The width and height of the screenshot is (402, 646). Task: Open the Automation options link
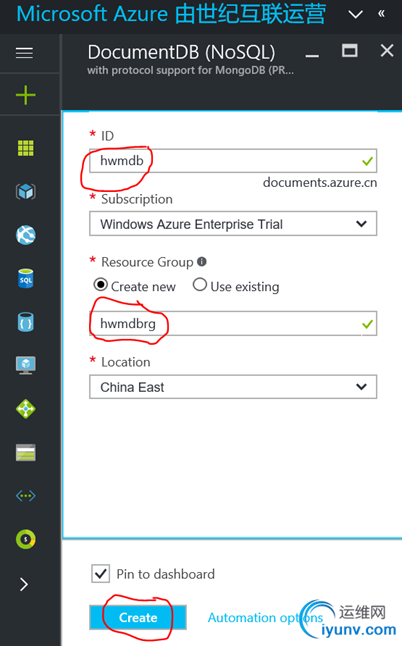tap(265, 618)
